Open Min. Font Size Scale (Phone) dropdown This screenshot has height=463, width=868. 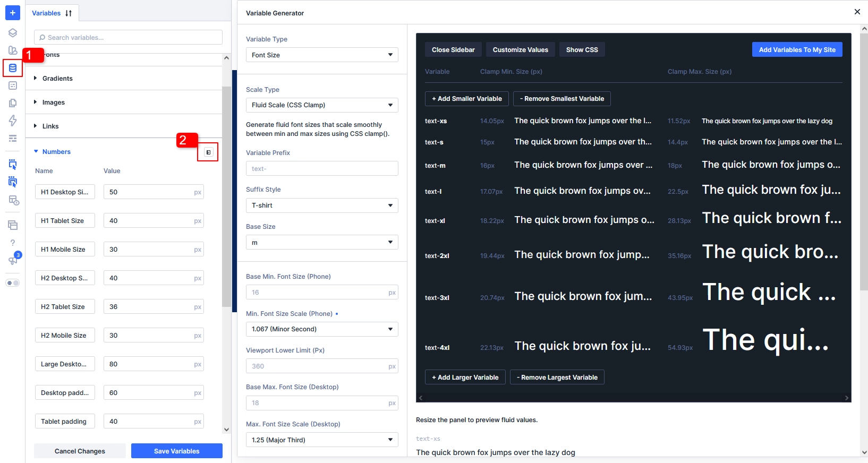click(x=322, y=329)
